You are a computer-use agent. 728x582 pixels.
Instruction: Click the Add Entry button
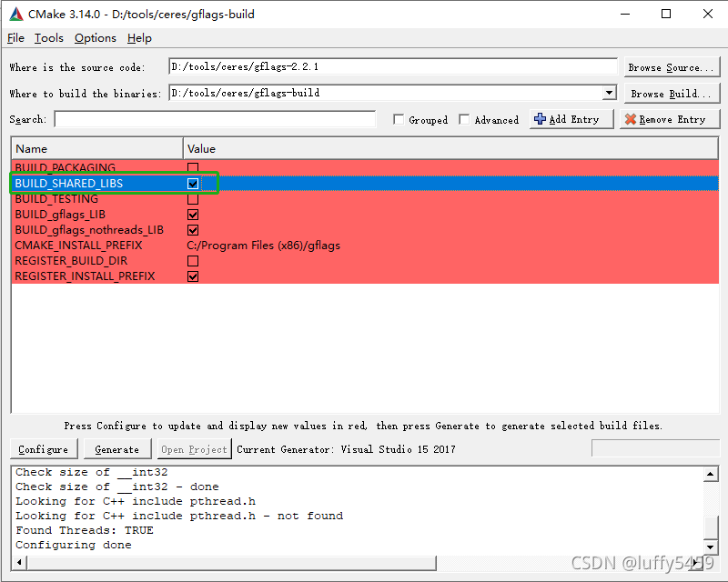pyautogui.click(x=571, y=119)
